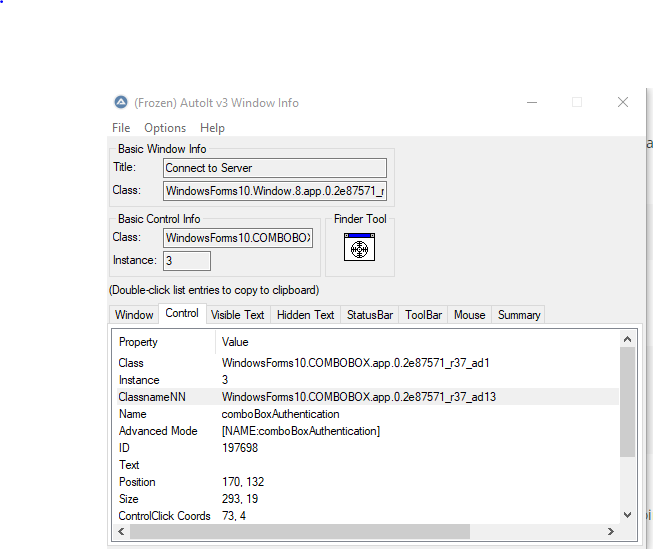
Task: Minimize the AutoIt Window Info window
Action: coord(532,102)
